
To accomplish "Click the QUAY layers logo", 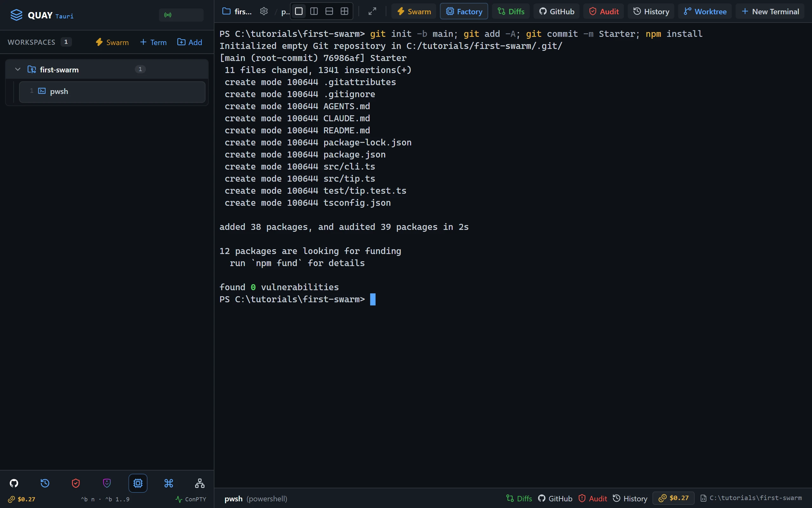I will pyautogui.click(x=16, y=15).
